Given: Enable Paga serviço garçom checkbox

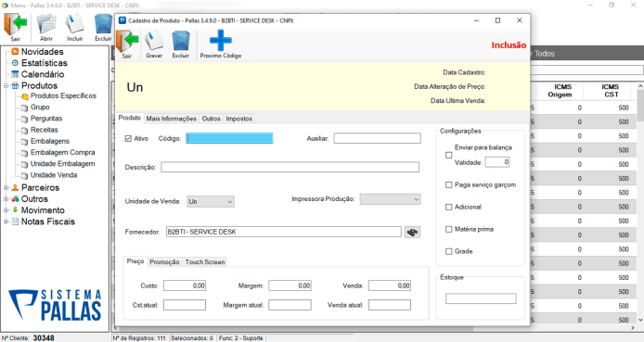Looking at the screenshot, I should tap(449, 185).
